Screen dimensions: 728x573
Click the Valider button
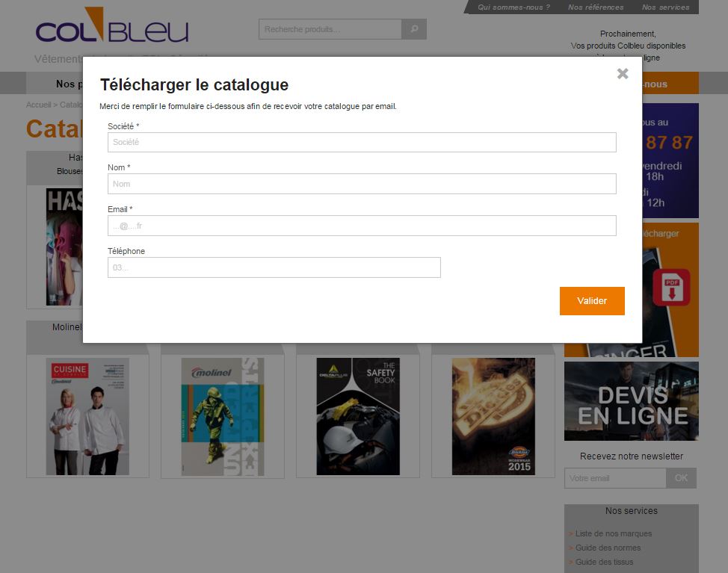(x=592, y=300)
